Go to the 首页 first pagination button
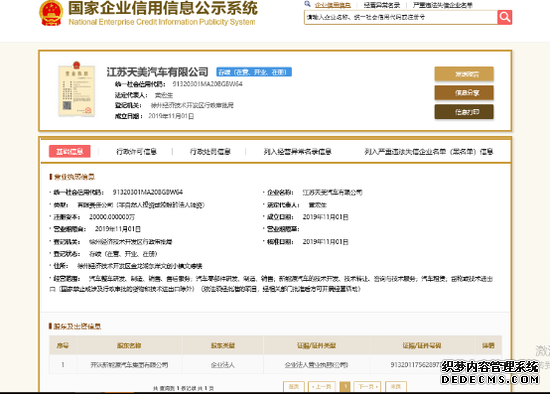Viewport: 550px width, 394px height. (294, 387)
